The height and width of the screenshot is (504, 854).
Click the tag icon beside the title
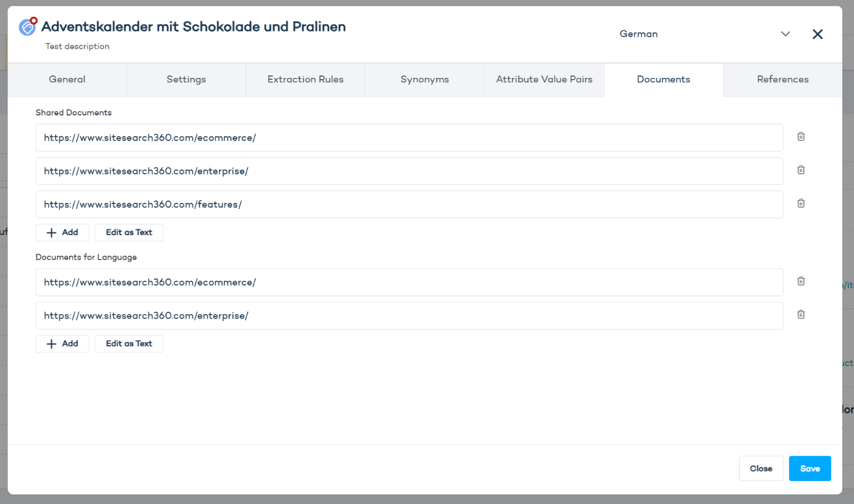(x=28, y=27)
